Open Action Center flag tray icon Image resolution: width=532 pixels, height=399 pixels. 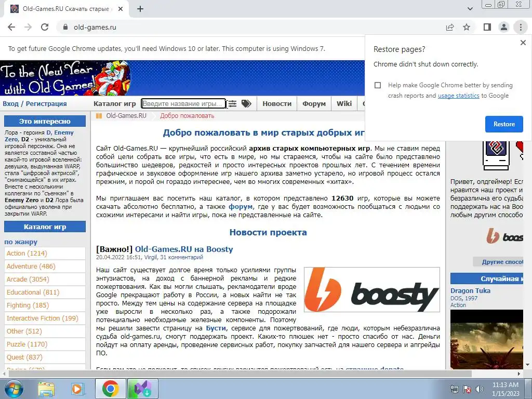click(x=467, y=389)
